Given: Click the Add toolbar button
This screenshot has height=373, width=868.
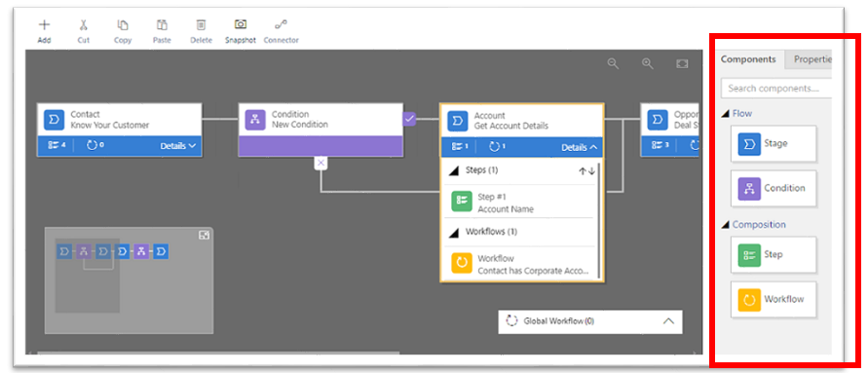Looking at the screenshot, I should click(44, 31).
